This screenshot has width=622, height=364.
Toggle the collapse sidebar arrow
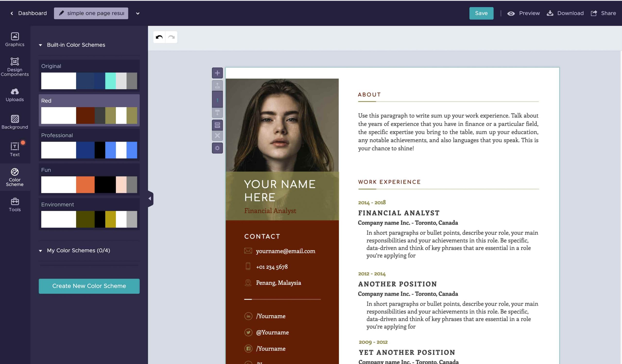(x=149, y=199)
